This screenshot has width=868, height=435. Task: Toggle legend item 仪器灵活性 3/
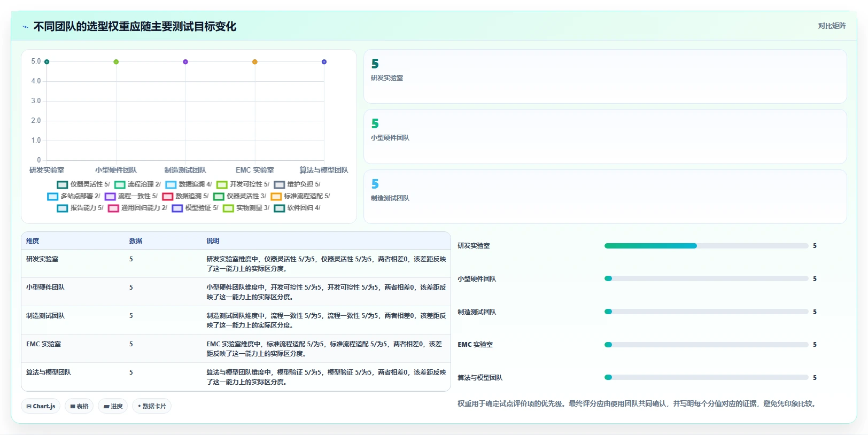[240, 196]
